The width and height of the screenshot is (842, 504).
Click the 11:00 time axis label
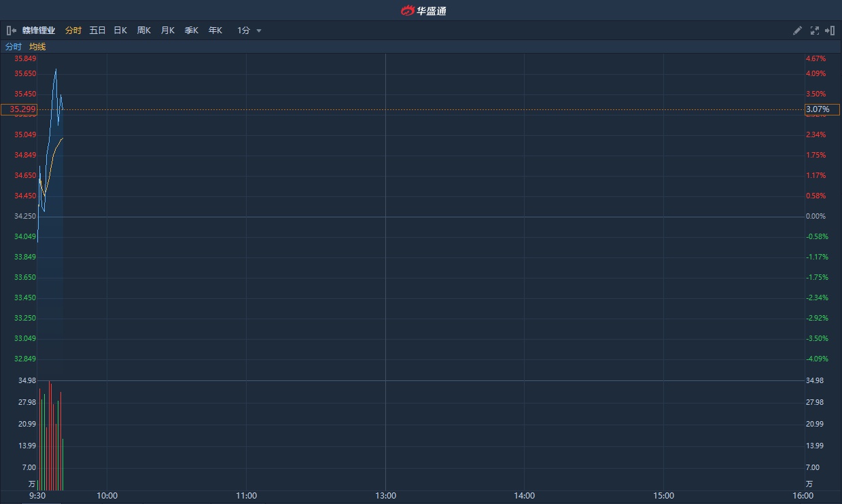point(246,496)
